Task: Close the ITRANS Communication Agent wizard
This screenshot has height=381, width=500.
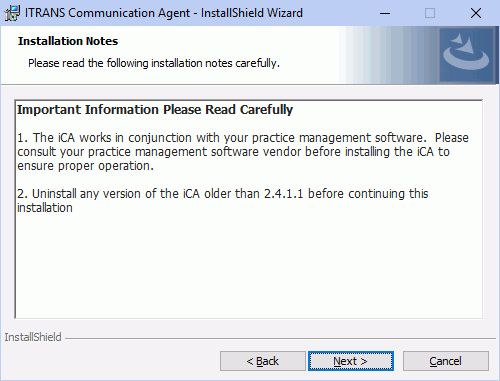Action: pos(476,13)
